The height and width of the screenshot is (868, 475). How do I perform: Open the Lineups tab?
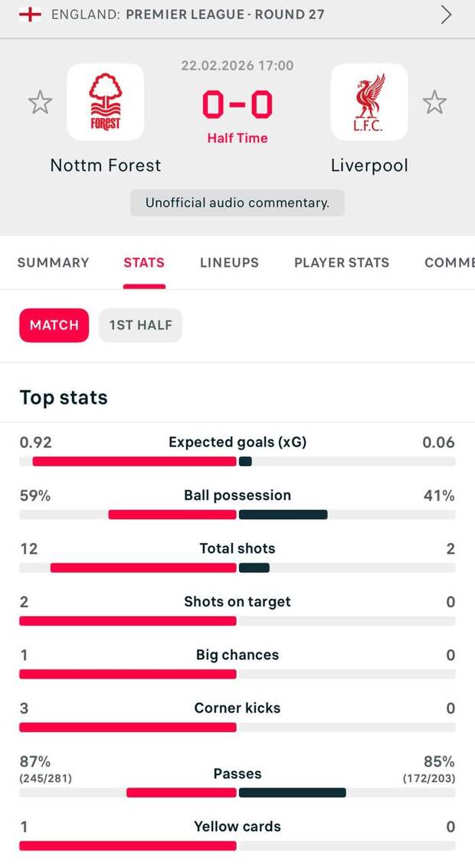[x=229, y=262]
